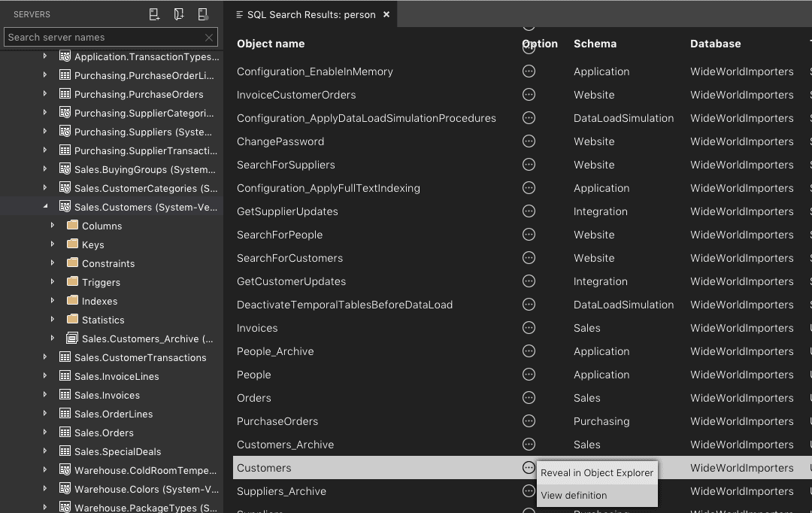
Task: Clear the server name search box
Action: coord(209,38)
